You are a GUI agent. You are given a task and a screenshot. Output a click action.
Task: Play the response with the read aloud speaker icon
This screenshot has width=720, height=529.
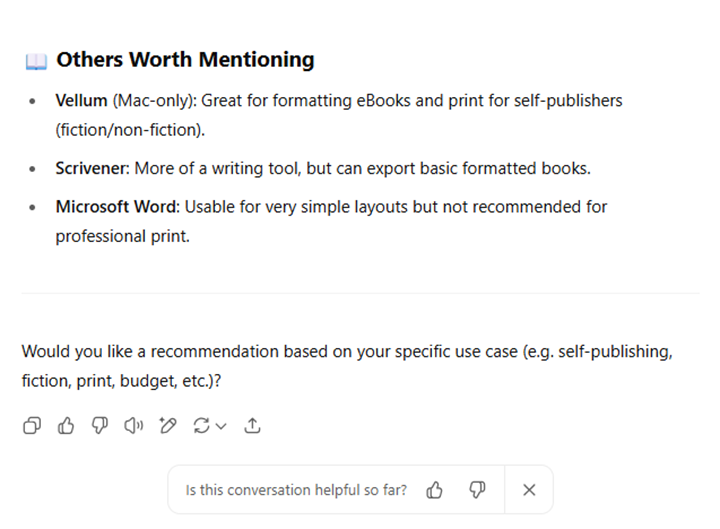tap(134, 426)
